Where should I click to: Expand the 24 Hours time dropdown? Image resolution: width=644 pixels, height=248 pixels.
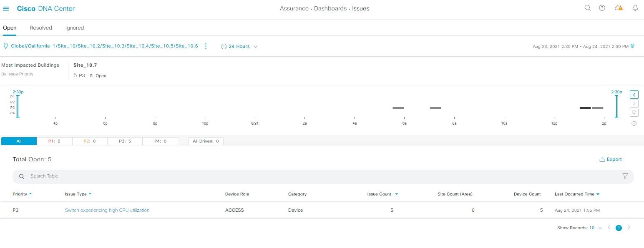[x=239, y=47]
